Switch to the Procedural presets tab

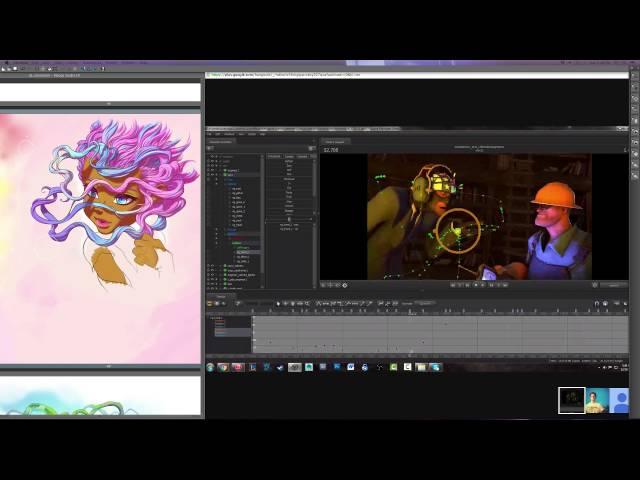(274, 156)
